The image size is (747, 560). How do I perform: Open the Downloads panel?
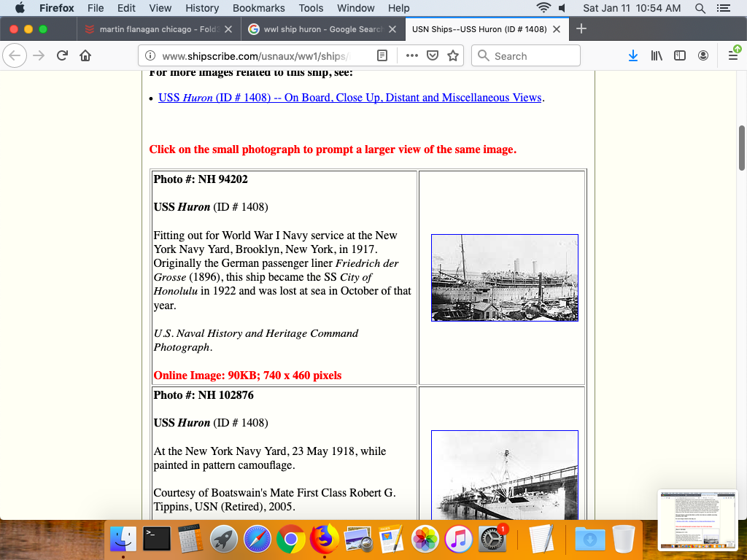pyautogui.click(x=633, y=56)
